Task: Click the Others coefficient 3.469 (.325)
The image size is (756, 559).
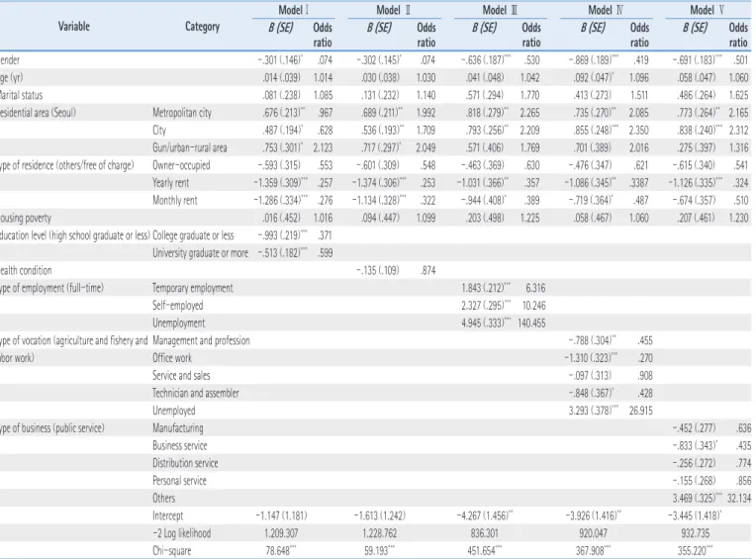Action: [x=698, y=499]
